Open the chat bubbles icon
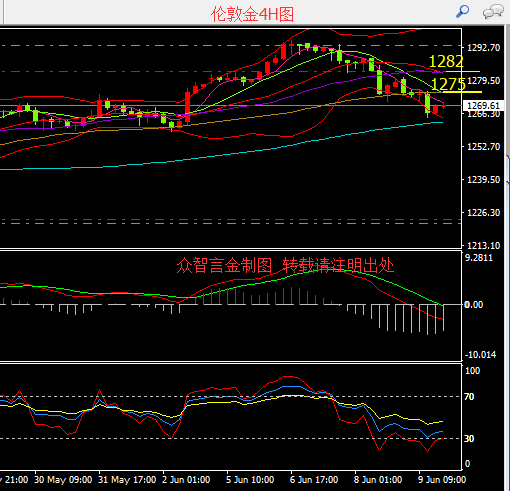Viewport: 510px width, 491px height. (x=493, y=12)
